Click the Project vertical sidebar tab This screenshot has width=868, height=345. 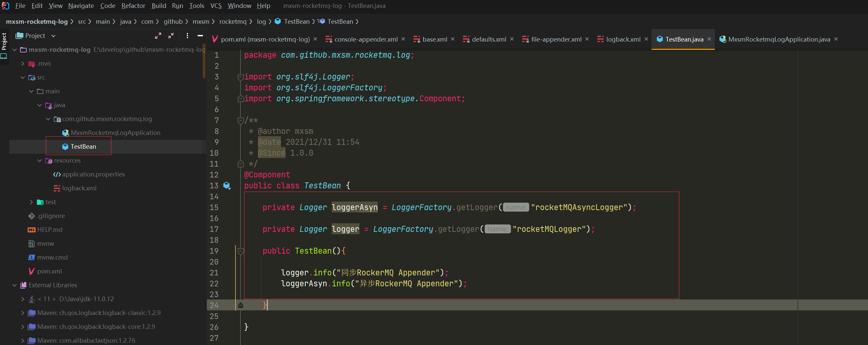coord(4,41)
